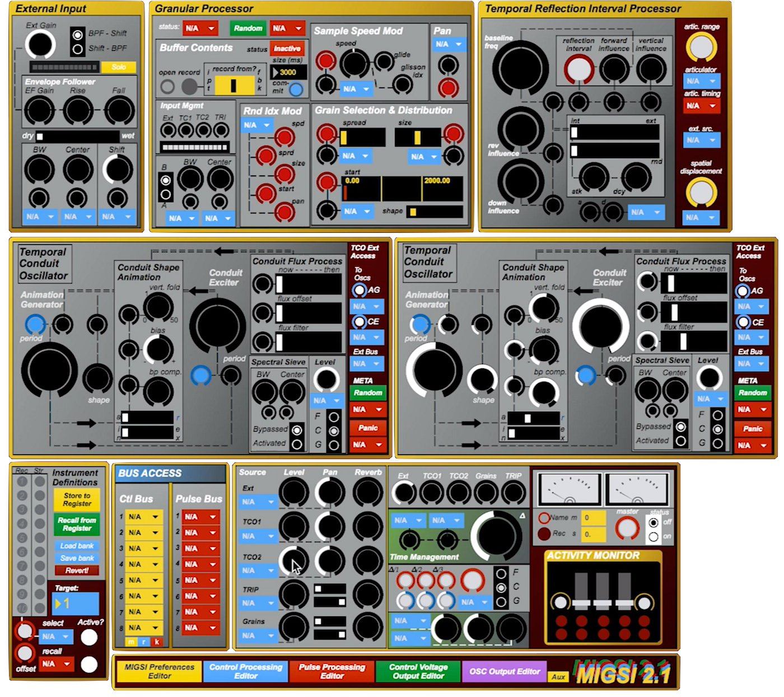Viewport: 784px width, 697px height.
Task: Click the yellow Solo button
Action: pyautogui.click(x=119, y=67)
